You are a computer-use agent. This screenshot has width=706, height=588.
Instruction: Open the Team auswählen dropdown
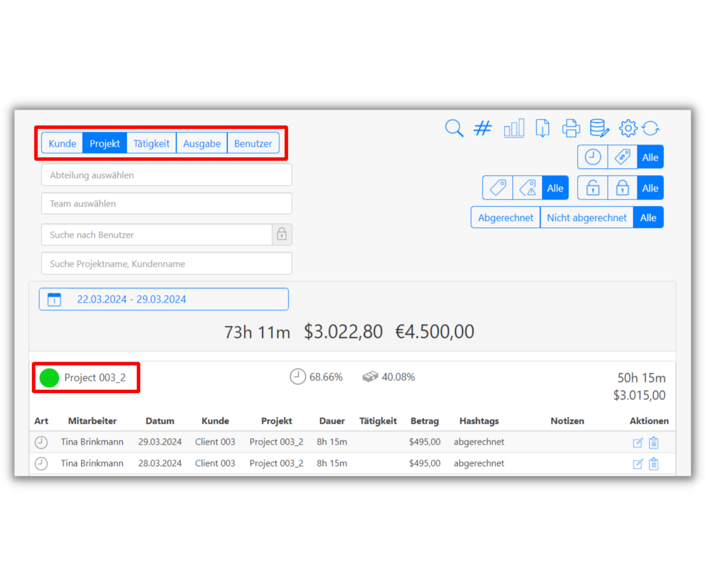pyautogui.click(x=166, y=204)
